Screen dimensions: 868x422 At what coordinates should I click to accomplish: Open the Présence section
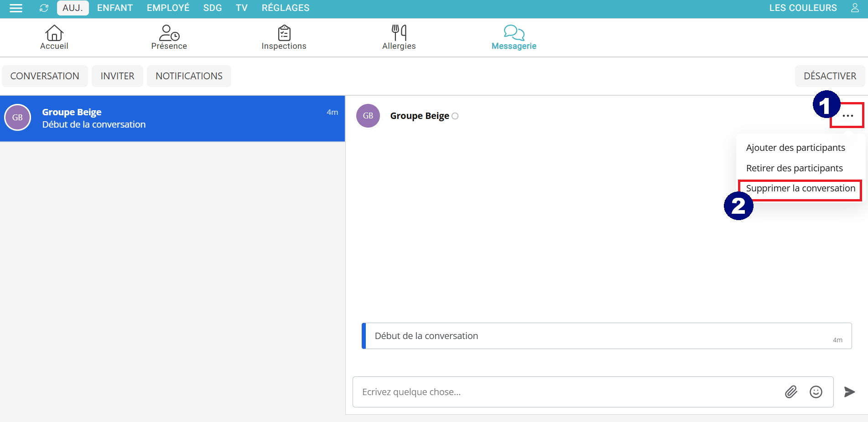[x=169, y=37]
